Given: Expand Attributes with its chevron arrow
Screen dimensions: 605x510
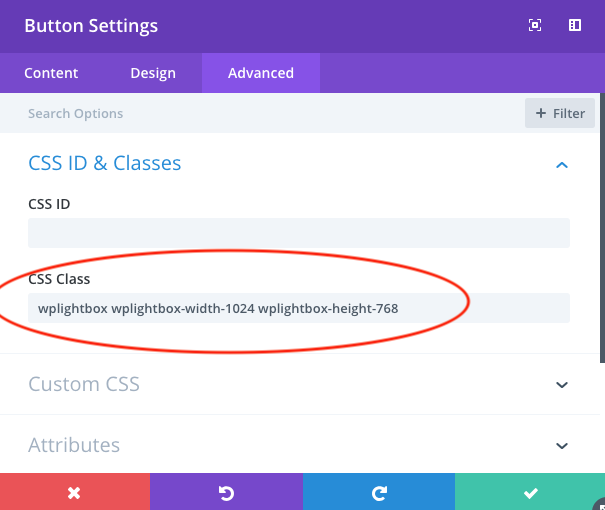Looking at the screenshot, I should click(562, 446).
